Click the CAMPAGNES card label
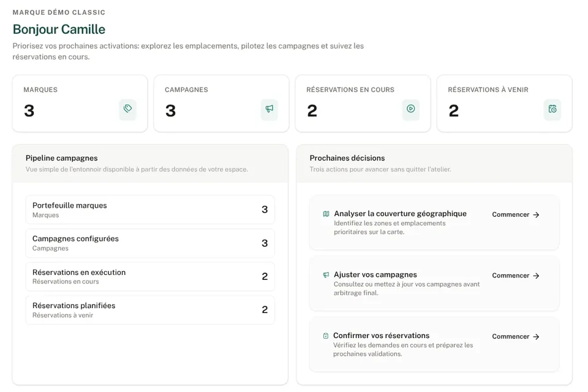 (186, 89)
